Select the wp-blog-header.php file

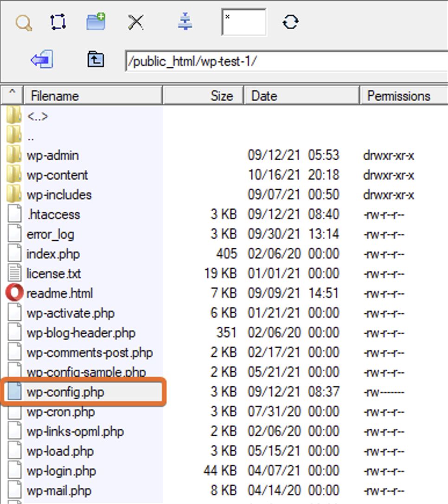pos(81,333)
